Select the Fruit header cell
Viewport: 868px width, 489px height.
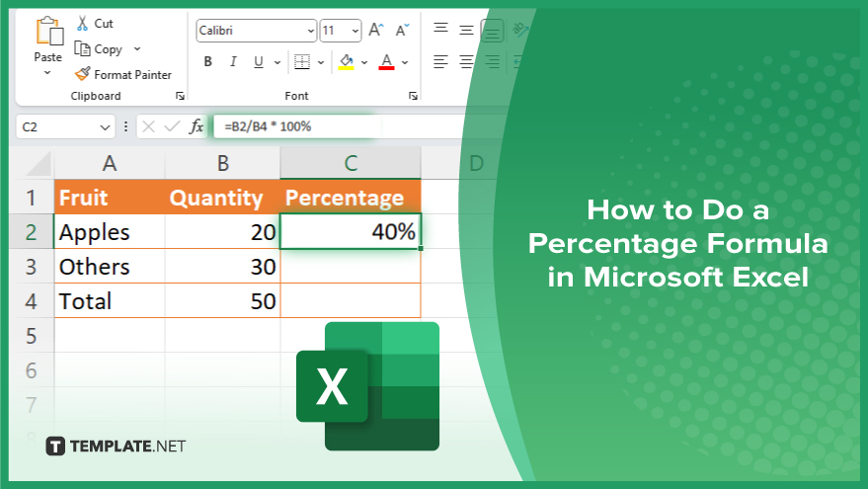(110, 198)
